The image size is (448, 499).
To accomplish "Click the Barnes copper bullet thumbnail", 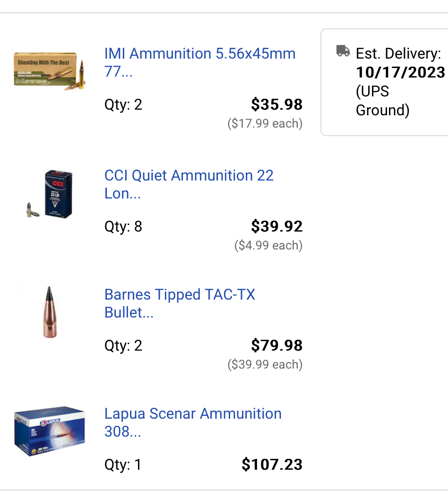I will click(x=50, y=312).
